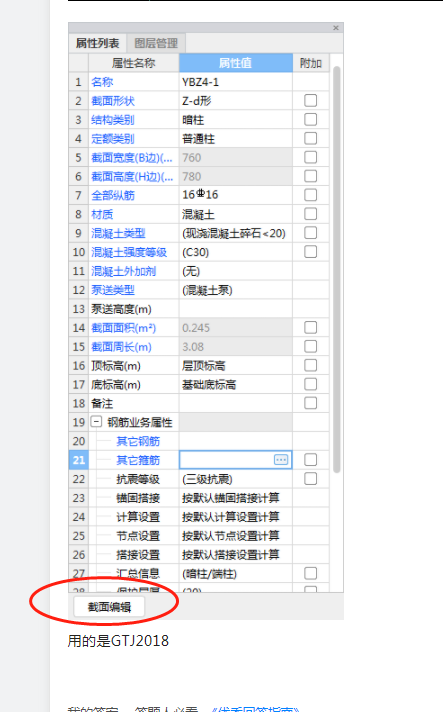Tick the 附加 checkbox for 顶标高
443x712 pixels.
point(310,365)
